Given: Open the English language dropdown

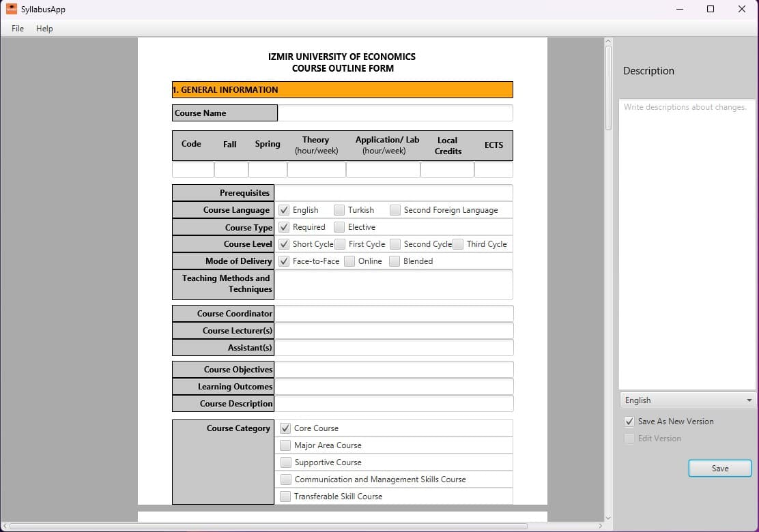Looking at the screenshot, I should coord(687,400).
